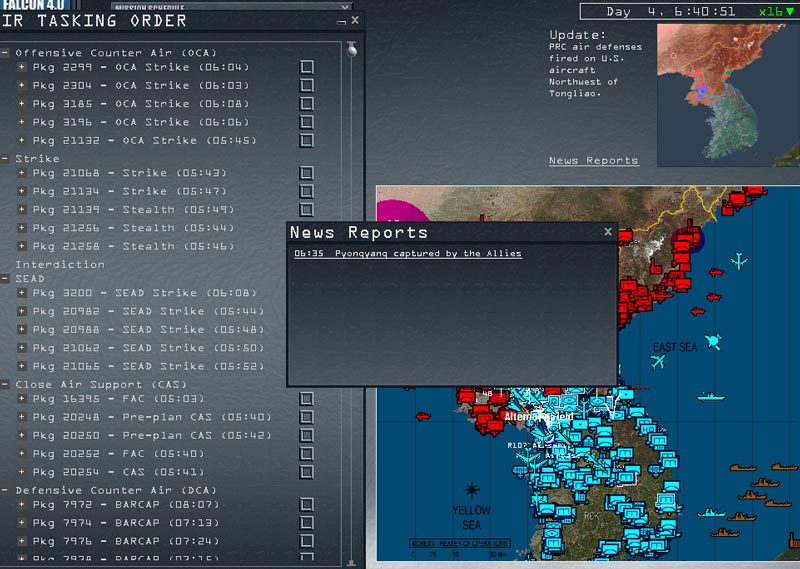The height and width of the screenshot is (569, 800).
Task: Open the News Reports link
Action: click(593, 161)
